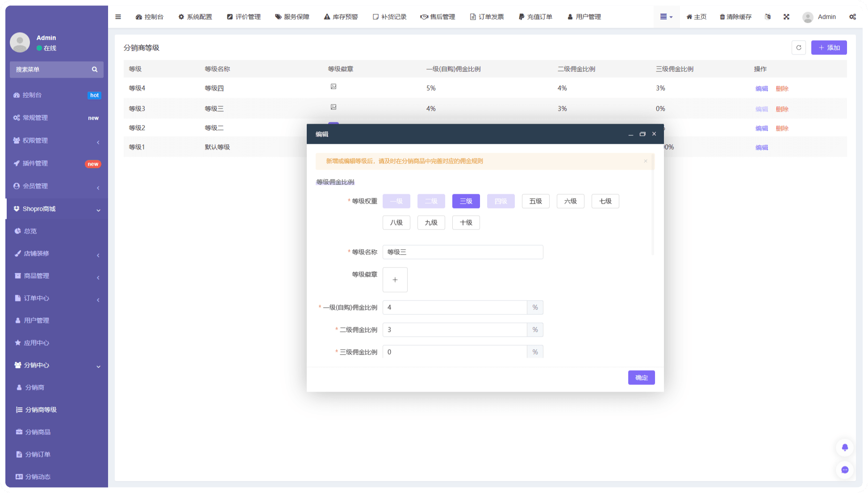Go to 分销商品 in the sidebar
The image size is (868, 493).
click(38, 432)
